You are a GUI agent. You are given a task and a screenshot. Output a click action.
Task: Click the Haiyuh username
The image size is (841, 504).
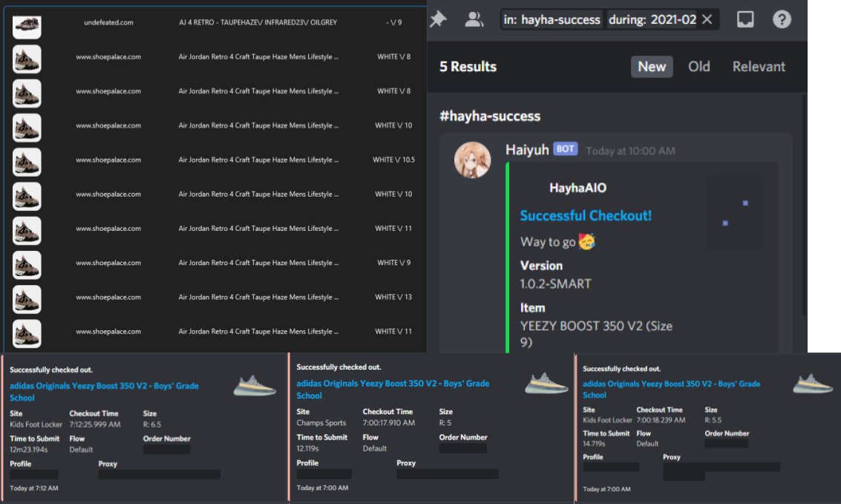[x=527, y=150]
